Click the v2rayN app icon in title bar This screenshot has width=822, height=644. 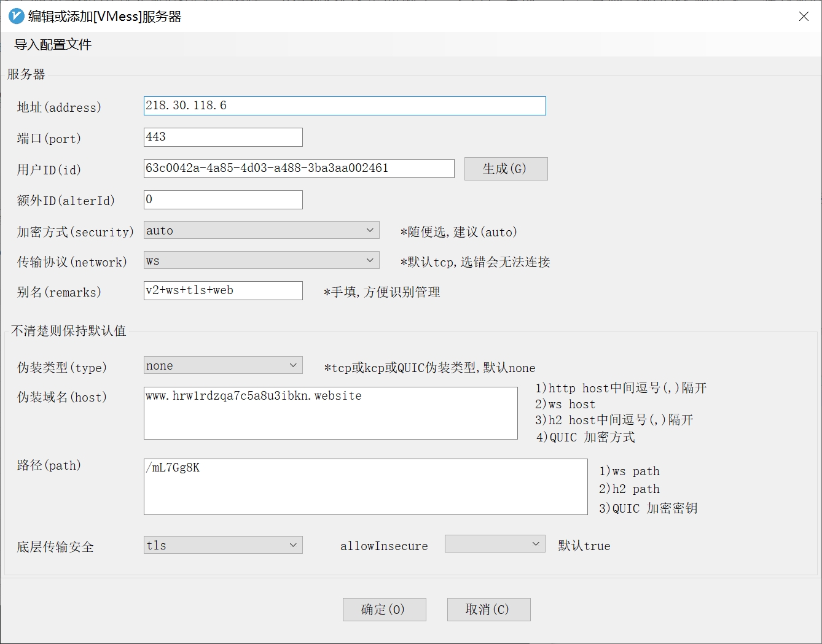pos(16,17)
